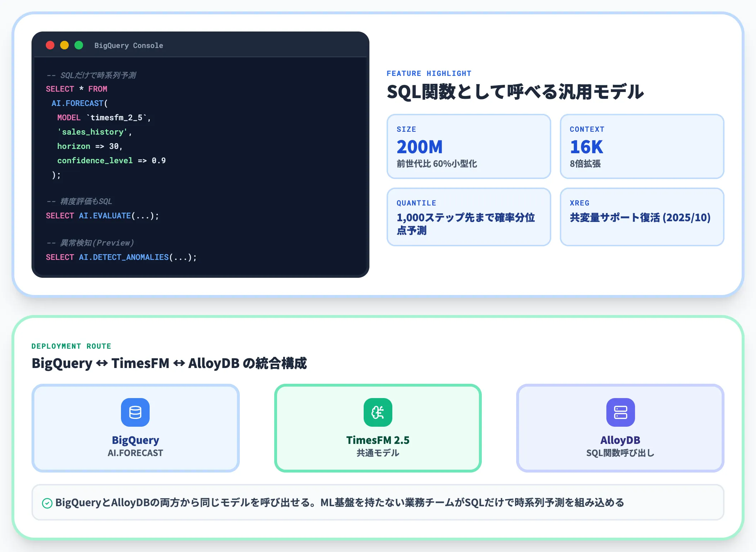756x552 pixels.
Task: Click the green window dot
Action: (x=79, y=45)
